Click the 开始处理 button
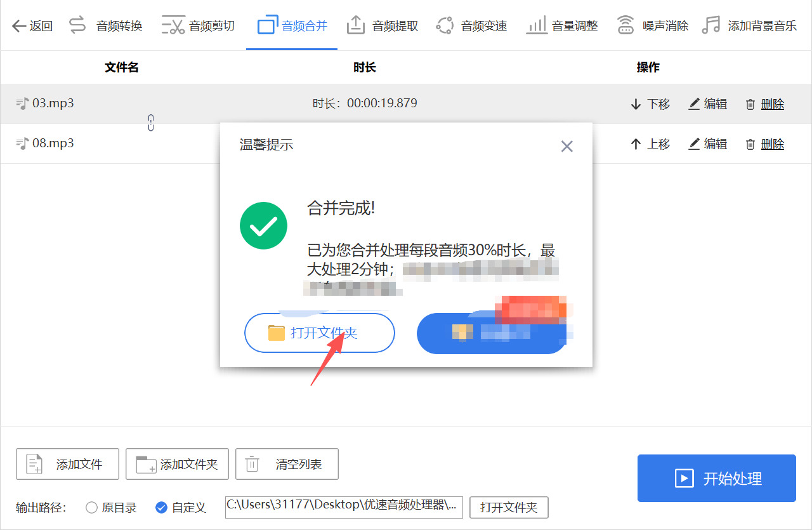Image resolution: width=812 pixels, height=530 pixels. pos(717,478)
